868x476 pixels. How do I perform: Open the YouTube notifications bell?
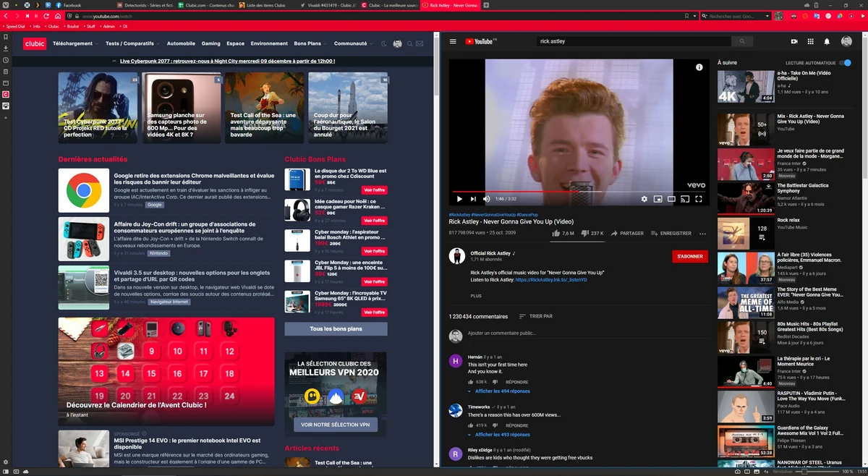click(827, 41)
